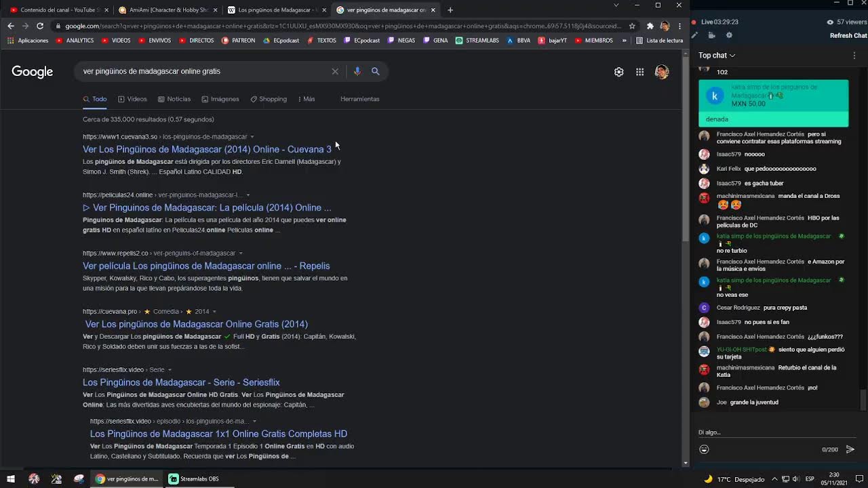This screenshot has width=868, height=488.
Task: Select the Shopping search tab
Action: [x=269, y=99]
